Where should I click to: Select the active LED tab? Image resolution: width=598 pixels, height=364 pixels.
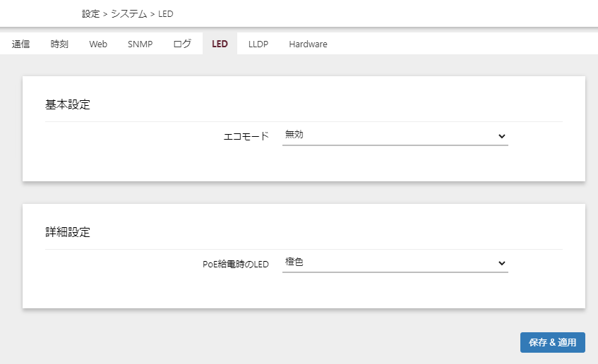220,44
